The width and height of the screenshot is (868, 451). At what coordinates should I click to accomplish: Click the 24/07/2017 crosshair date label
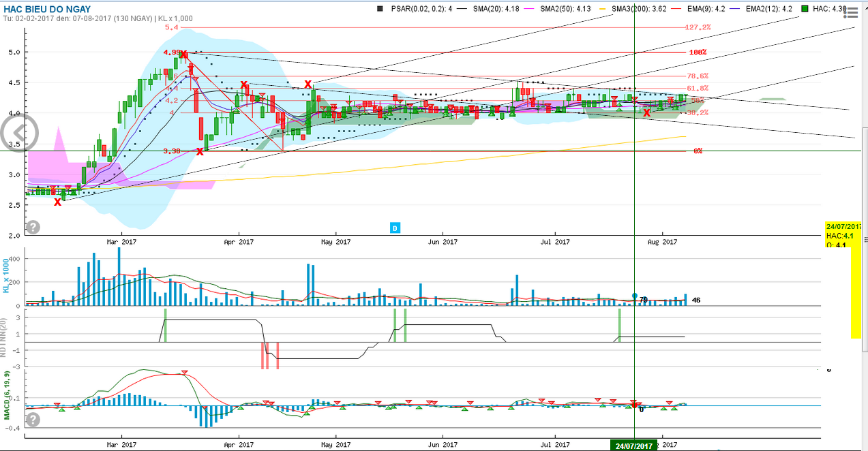click(x=634, y=446)
